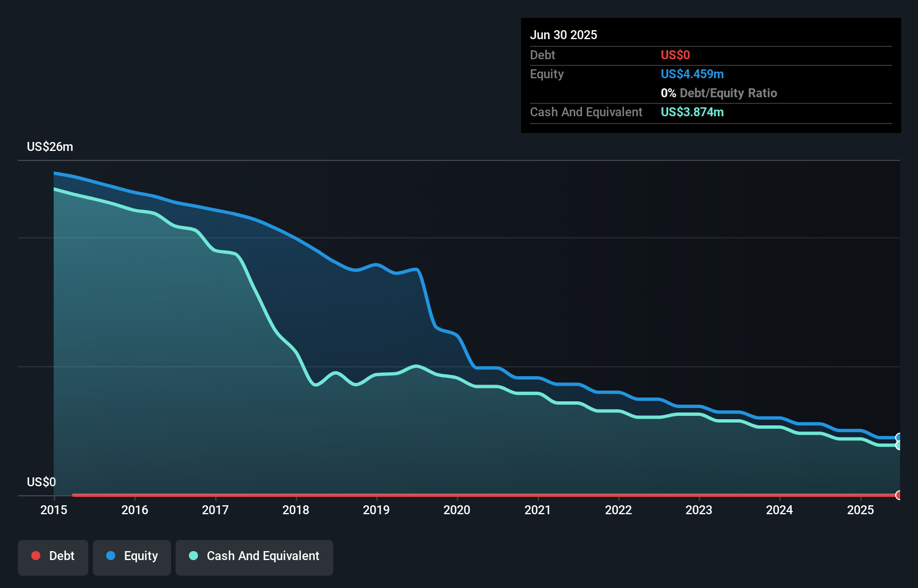Viewport: 918px width, 588px height.
Task: Select the 2015 axis label
Action: coord(53,510)
